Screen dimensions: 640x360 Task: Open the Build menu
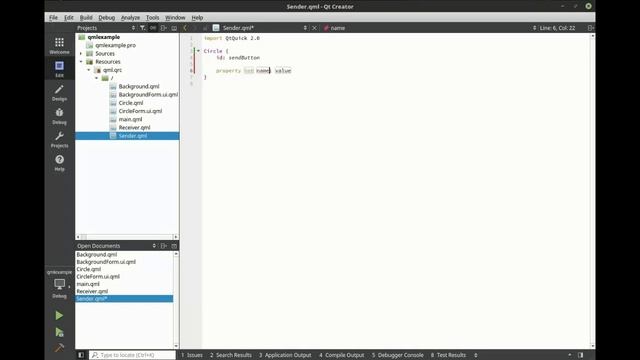tap(86, 18)
